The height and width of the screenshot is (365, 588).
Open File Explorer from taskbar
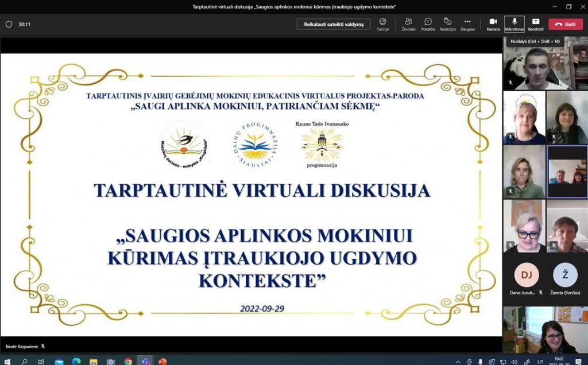94,362
